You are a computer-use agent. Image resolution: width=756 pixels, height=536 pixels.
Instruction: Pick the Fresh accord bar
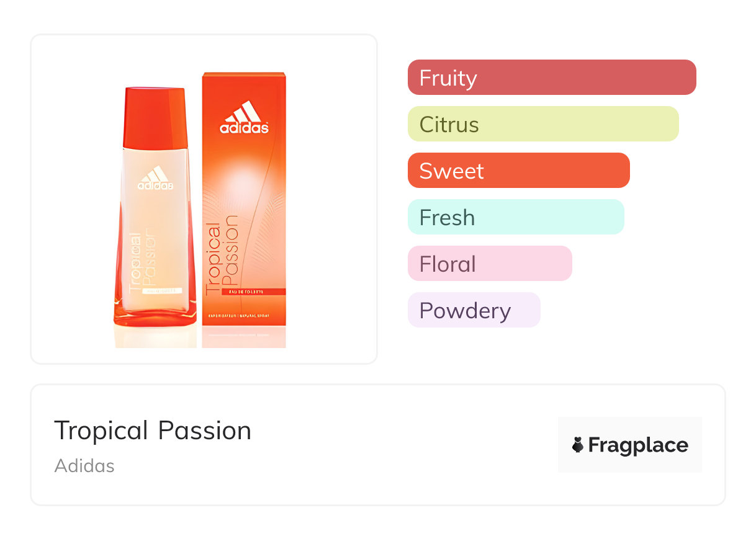point(516,217)
